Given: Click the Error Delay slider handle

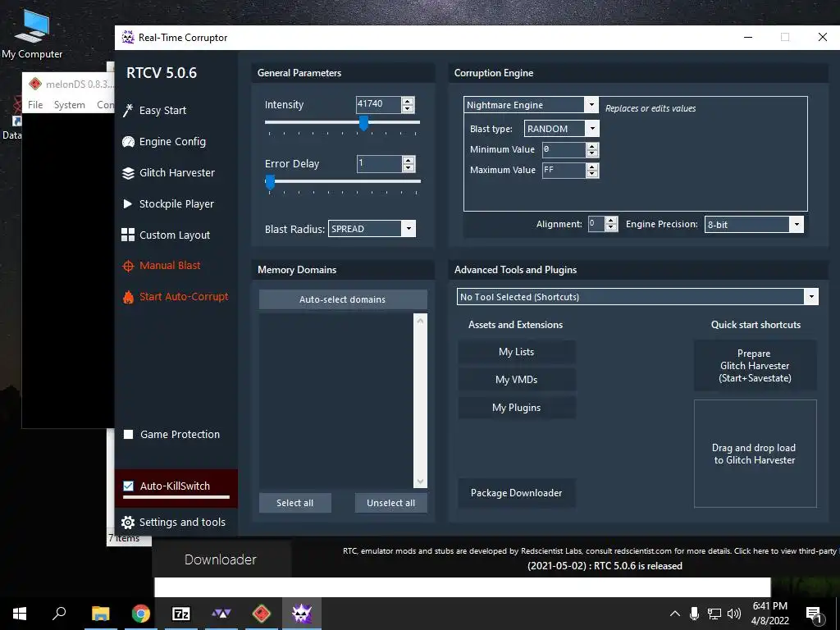Looking at the screenshot, I should (x=271, y=182).
